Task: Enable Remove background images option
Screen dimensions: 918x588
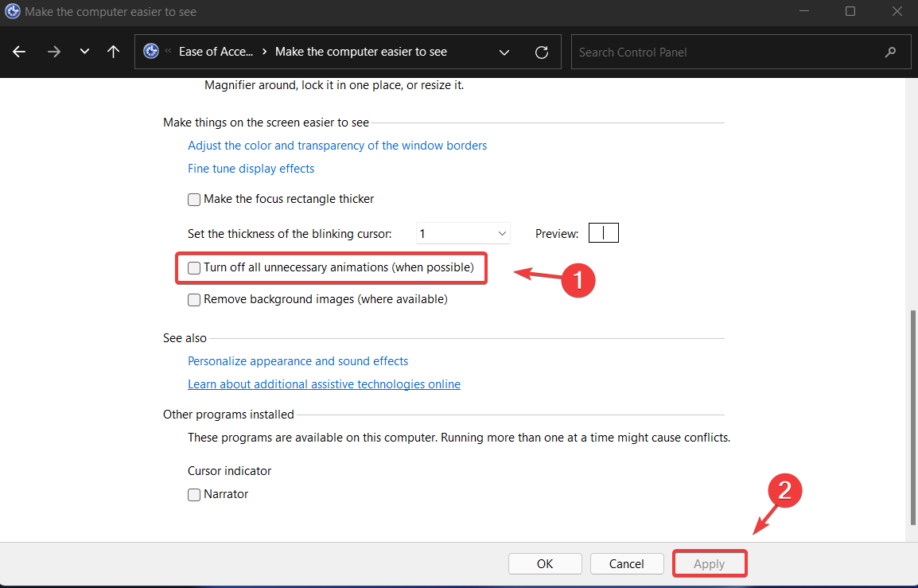Action: pos(194,299)
